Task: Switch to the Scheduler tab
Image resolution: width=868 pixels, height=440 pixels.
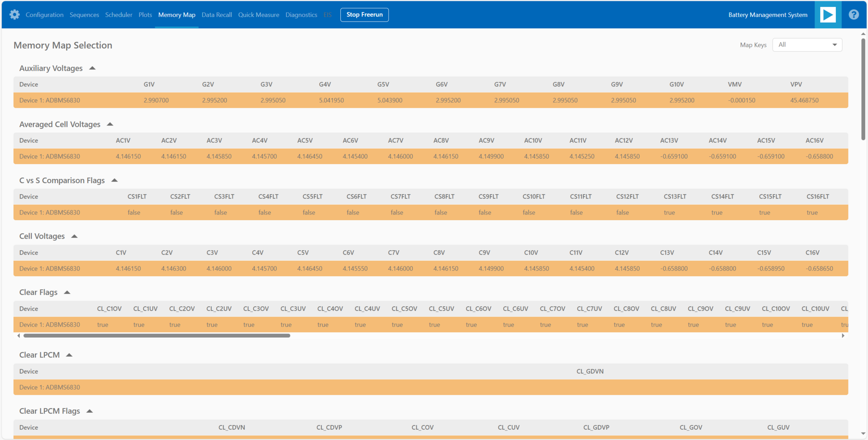Action: point(118,14)
